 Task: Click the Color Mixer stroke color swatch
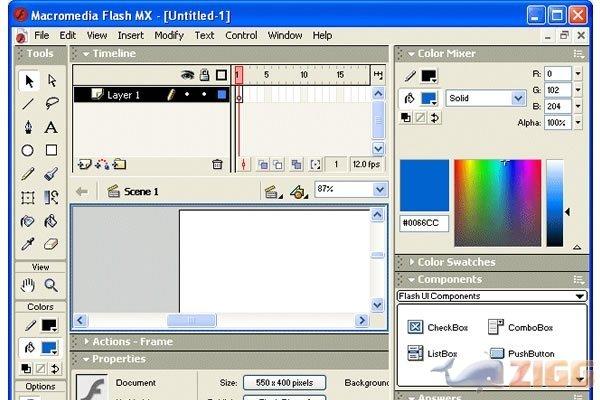tap(429, 76)
